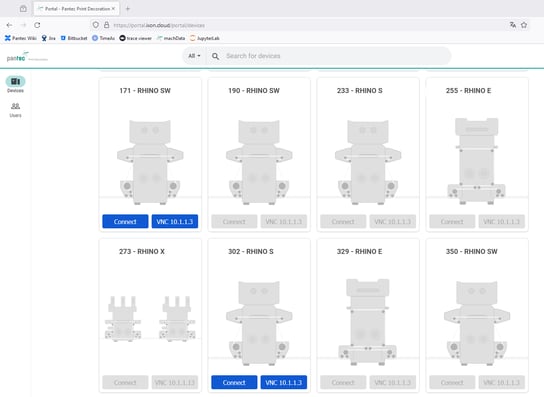Click disabled Connect for 273 - RHINO X
The image size is (544, 397).
pos(125,382)
